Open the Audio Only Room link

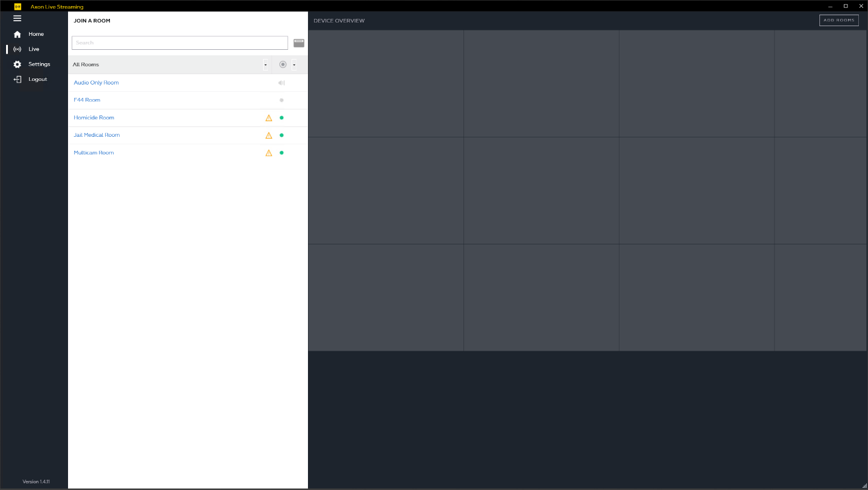coord(96,83)
